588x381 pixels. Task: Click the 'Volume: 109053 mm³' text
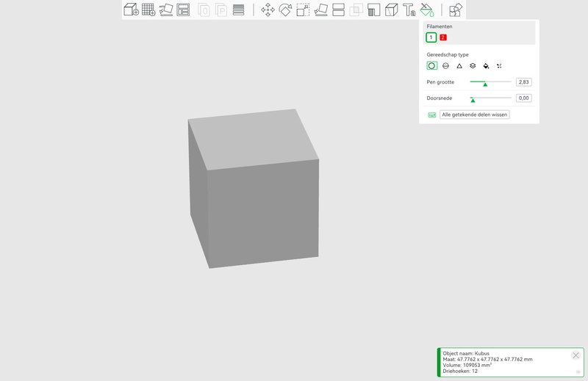467,365
